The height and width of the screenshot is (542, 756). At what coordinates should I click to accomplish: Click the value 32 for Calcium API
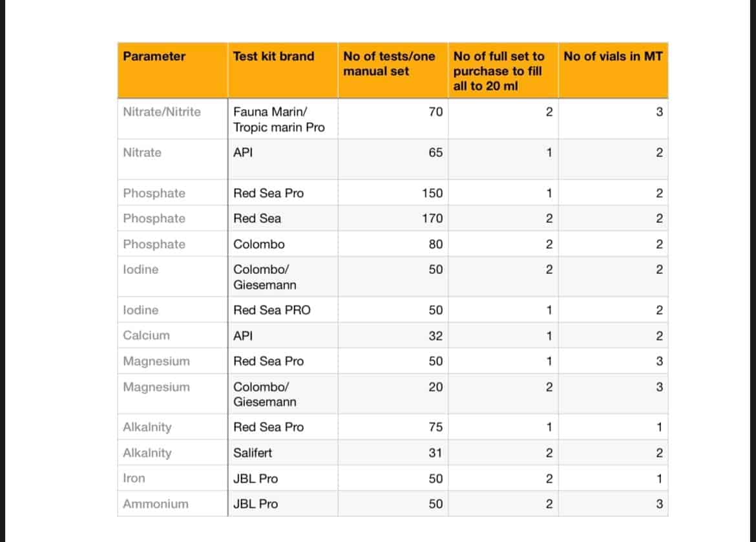pos(436,336)
